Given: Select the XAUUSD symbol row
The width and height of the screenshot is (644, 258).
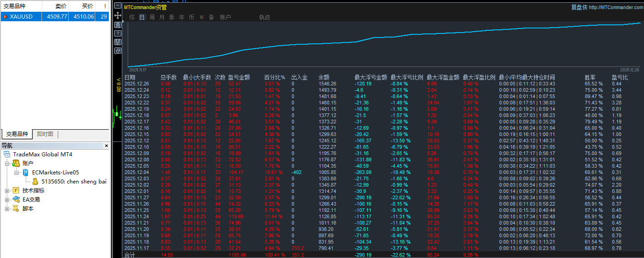Looking at the screenshot, I should [x=55, y=16].
